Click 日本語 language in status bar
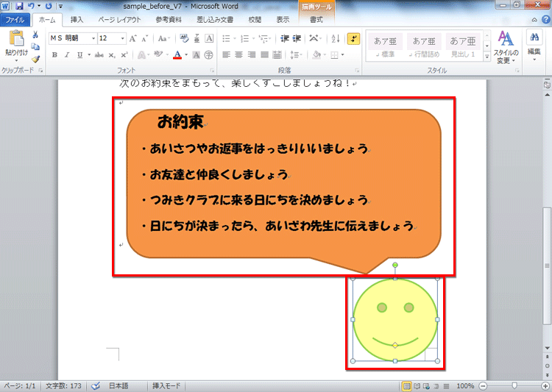This screenshot has height=392, width=552. pos(118,386)
